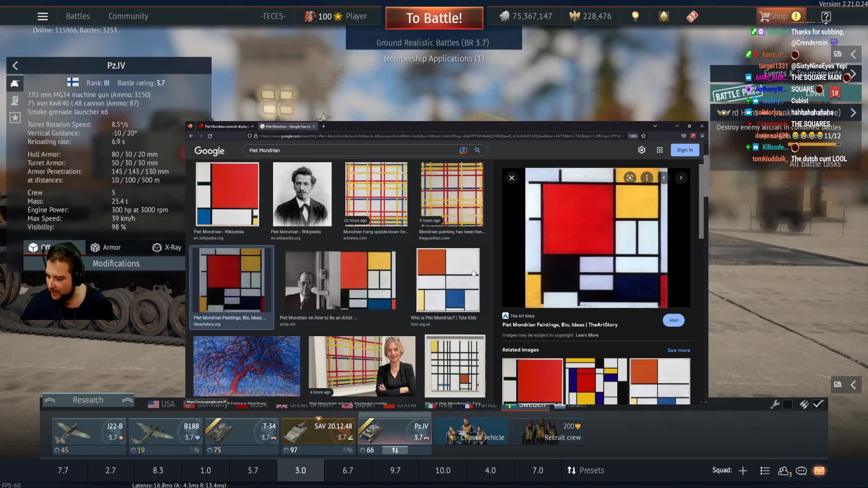Open the gold diamond icon in top bar
868x488 pixels.
(664, 17)
